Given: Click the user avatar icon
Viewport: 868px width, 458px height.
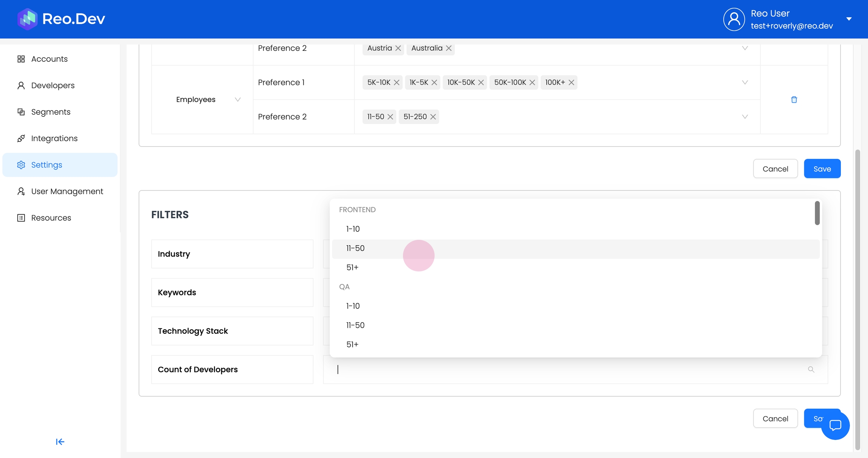Looking at the screenshot, I should (x=734, y=19).
